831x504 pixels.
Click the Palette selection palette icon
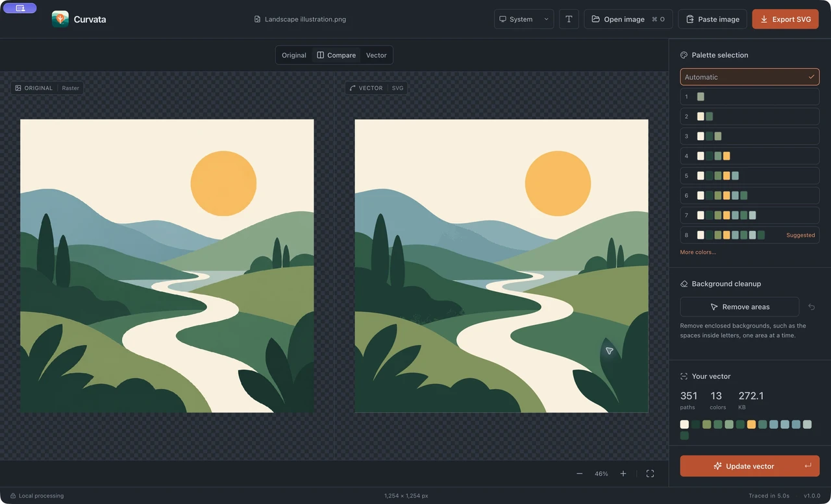pos(684,55)
